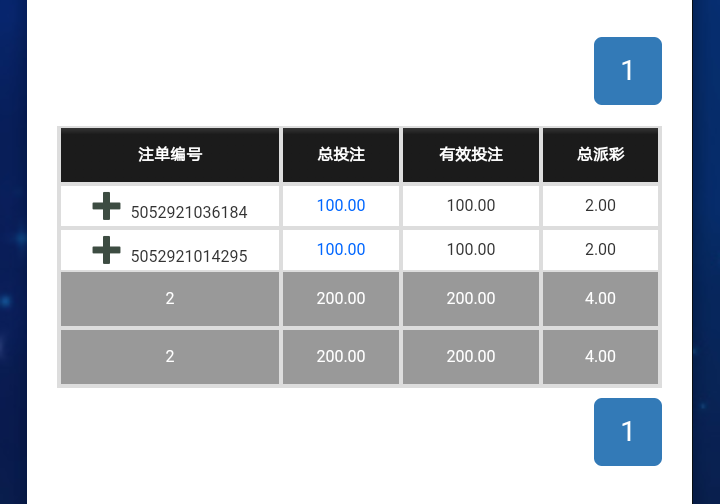
Task: Click valid bet 100.00 for order 5052921036184
Action: point(471,205)
